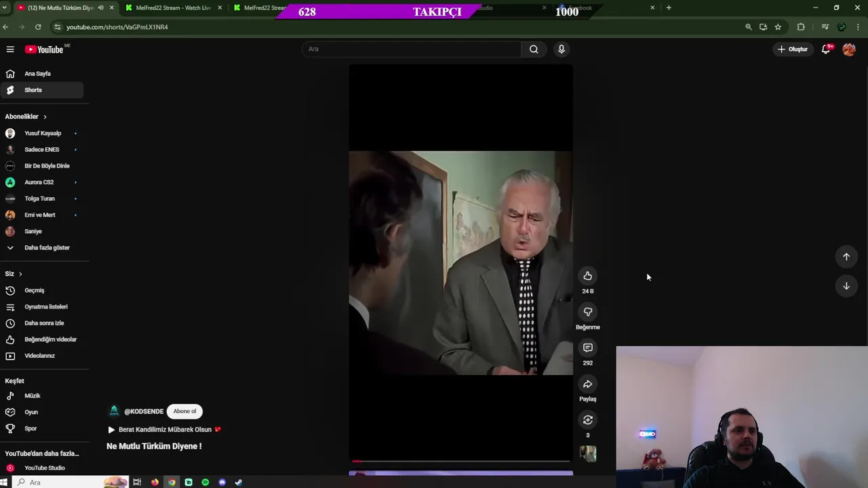The height and width of the screenshot is (488, 868).
Task: Bookmark this page with the star
Action: pos(778,26)
